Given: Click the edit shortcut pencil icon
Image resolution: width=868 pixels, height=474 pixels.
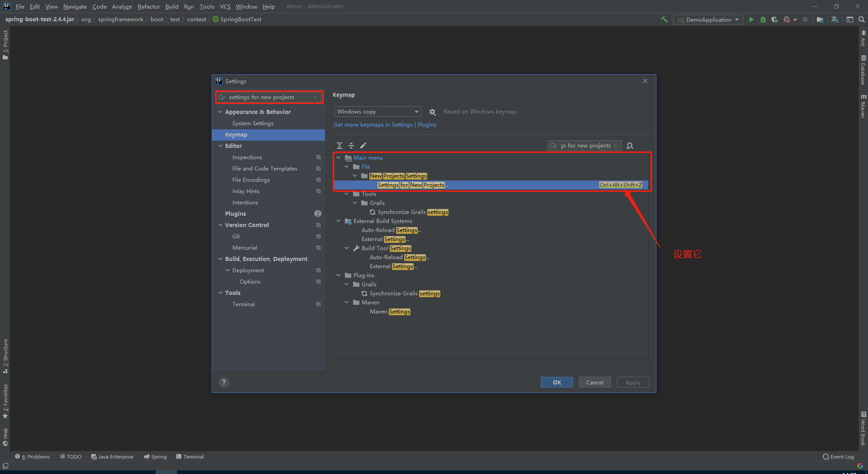Looking at the screenshot, I should (363, 146).
